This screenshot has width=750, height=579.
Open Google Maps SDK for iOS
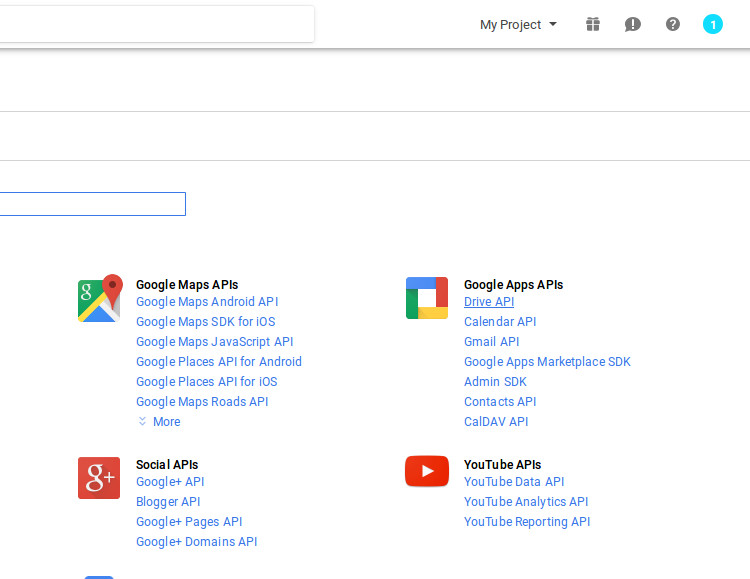click(206, 322)
